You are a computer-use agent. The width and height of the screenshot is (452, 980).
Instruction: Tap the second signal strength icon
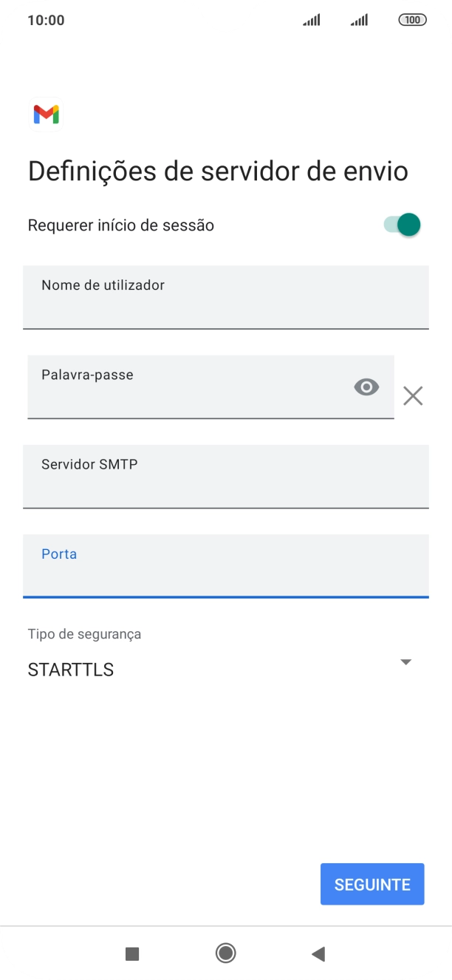click(x=359, y=20)
